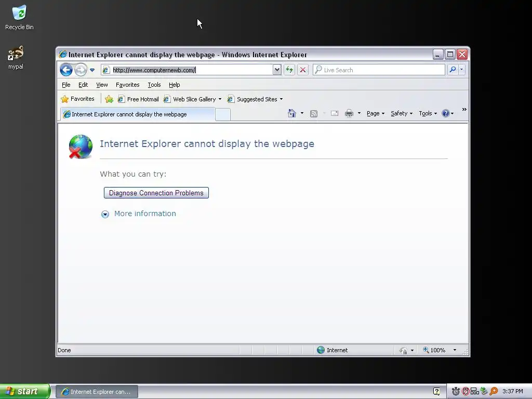Click the Internet security zone indicator
The image size is (532, 399).
(332, 350)
